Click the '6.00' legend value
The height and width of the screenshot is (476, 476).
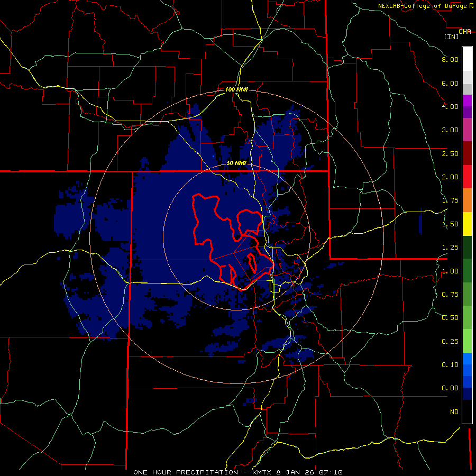tap(450, 83)
